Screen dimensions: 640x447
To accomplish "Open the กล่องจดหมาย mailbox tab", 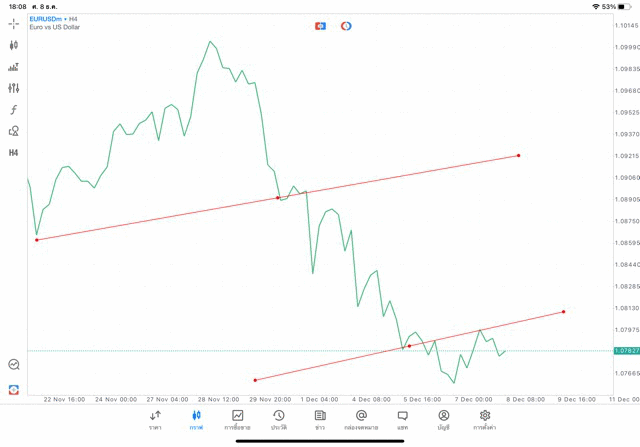I will 361,420.
